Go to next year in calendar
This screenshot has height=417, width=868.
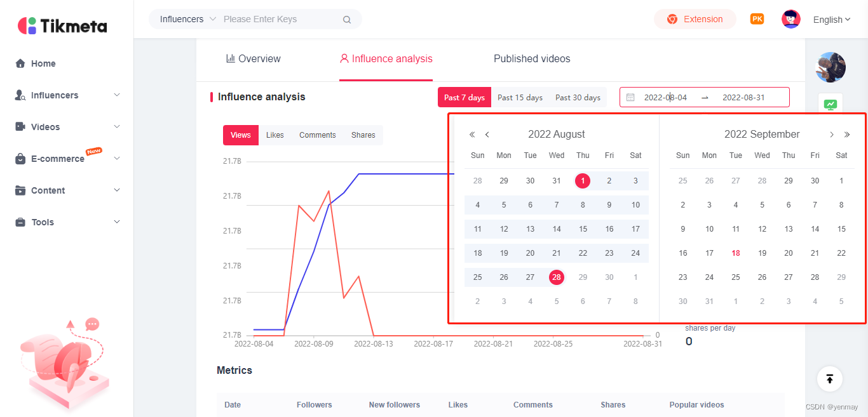(847, 135)
